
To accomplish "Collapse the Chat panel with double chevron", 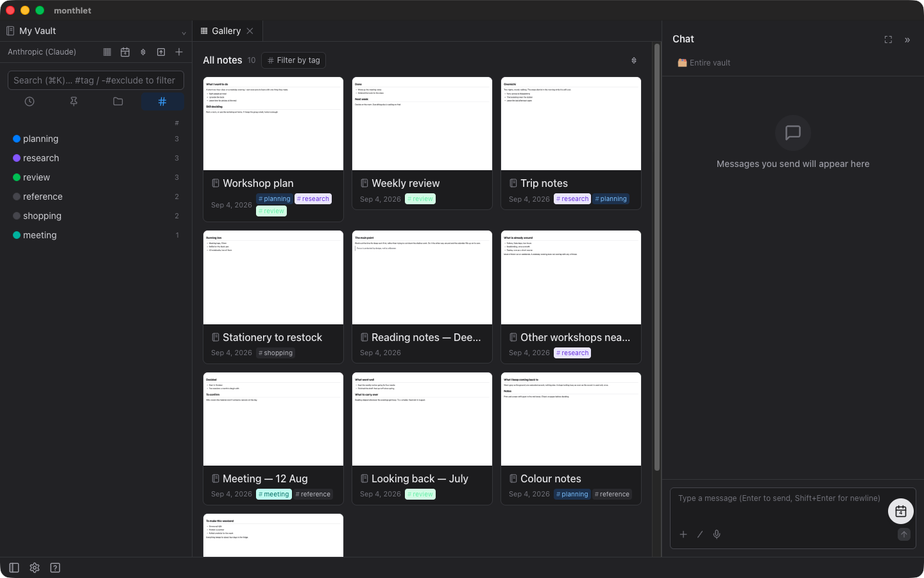I will 907,40.
